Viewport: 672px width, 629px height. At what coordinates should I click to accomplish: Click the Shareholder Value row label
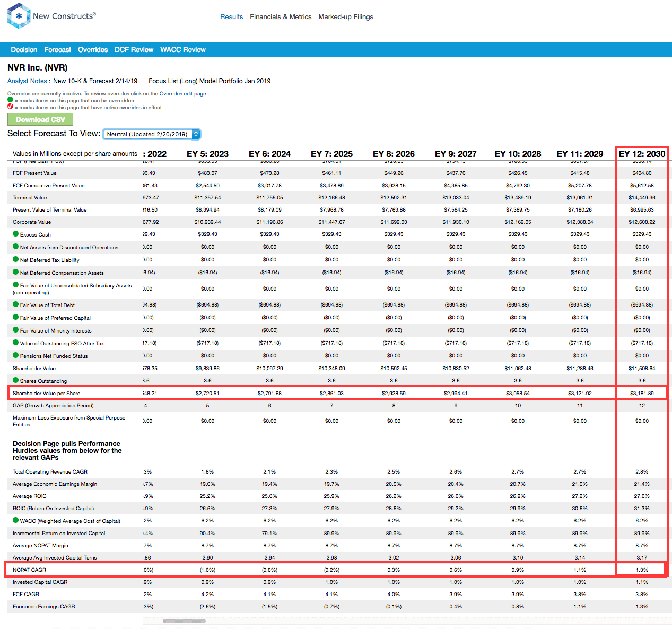pos(34,368)
